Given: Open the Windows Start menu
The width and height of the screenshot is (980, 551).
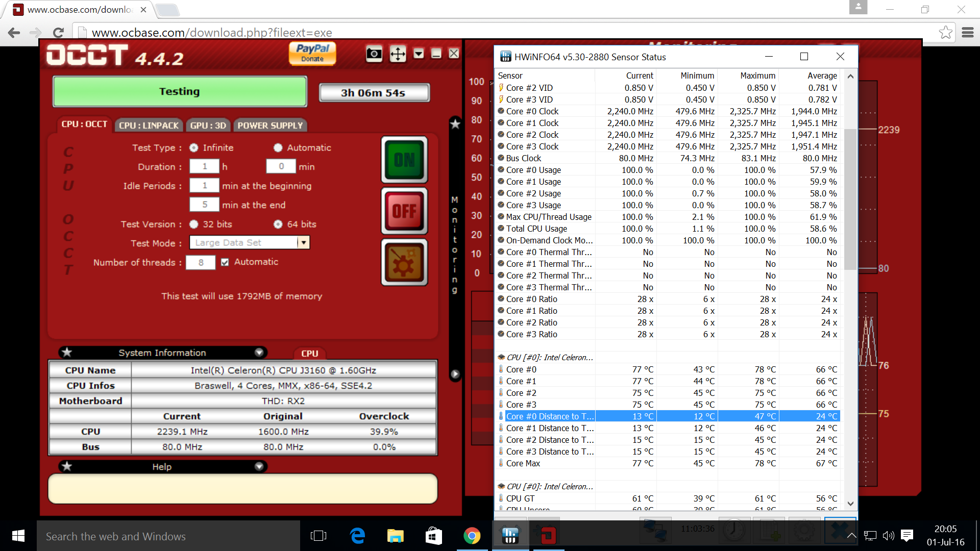Looking at the screenshot, I should point(18,536).
